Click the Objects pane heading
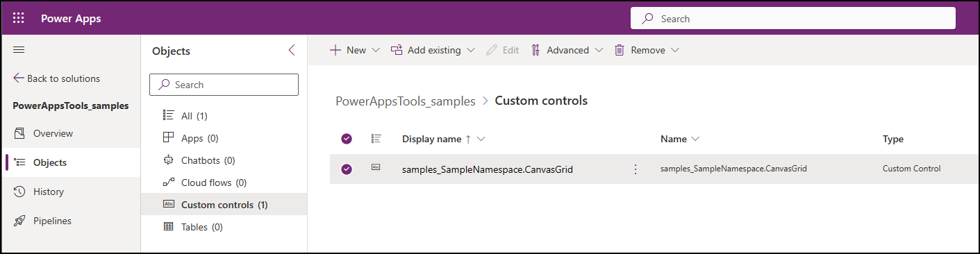The width and height of the screenshot is (980, 254). (171, 51)
